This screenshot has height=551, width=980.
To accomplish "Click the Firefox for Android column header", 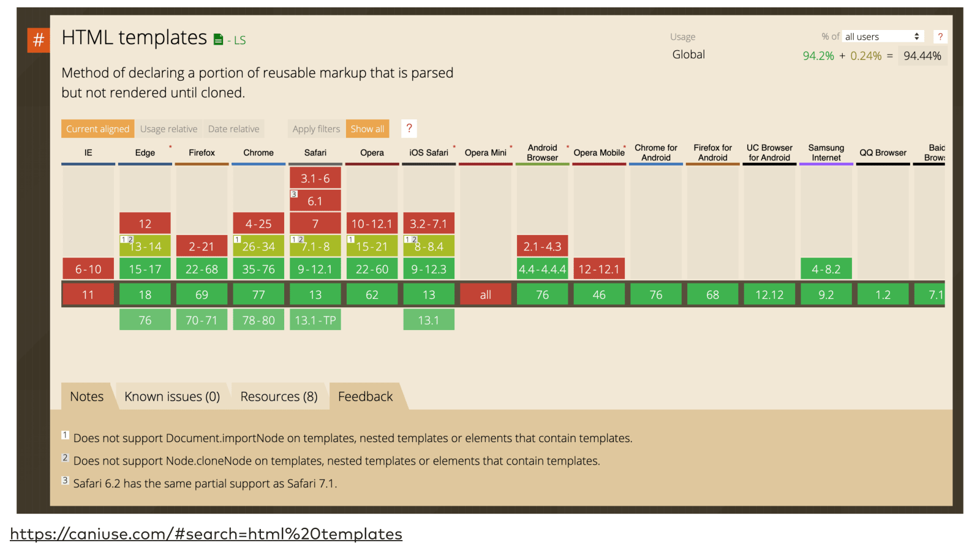I will pos(713,152).
